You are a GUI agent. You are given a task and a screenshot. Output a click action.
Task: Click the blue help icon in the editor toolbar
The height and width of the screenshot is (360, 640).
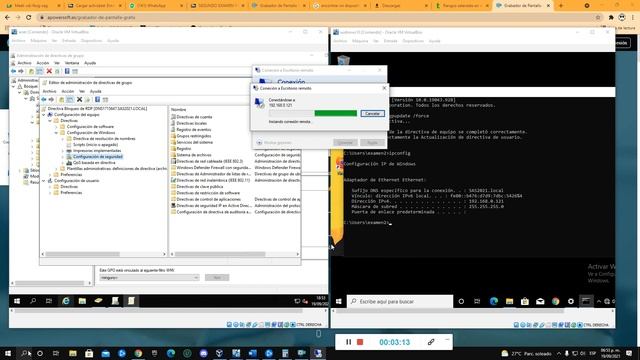coord(97,100)
